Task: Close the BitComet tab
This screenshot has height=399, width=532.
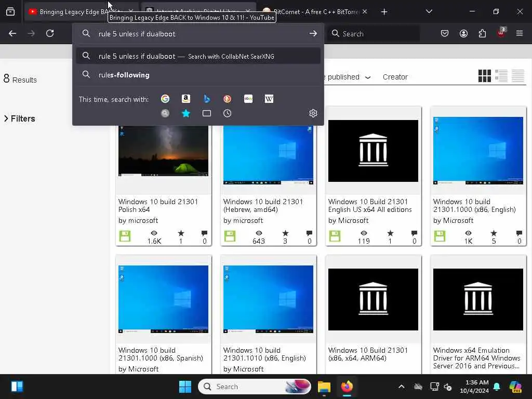Action: (x=365, y=11)
